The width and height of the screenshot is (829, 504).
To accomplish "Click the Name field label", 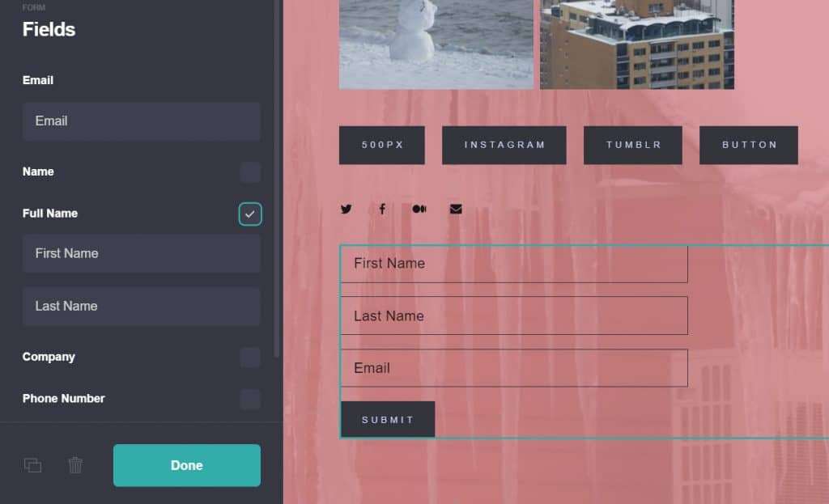I will [x=38, y=172].
